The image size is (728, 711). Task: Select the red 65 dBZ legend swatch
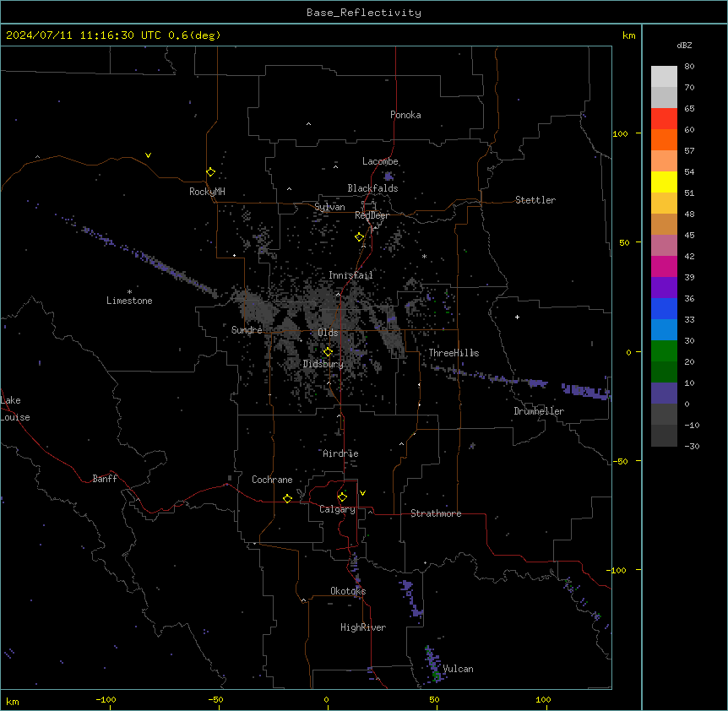coord(664,118)
